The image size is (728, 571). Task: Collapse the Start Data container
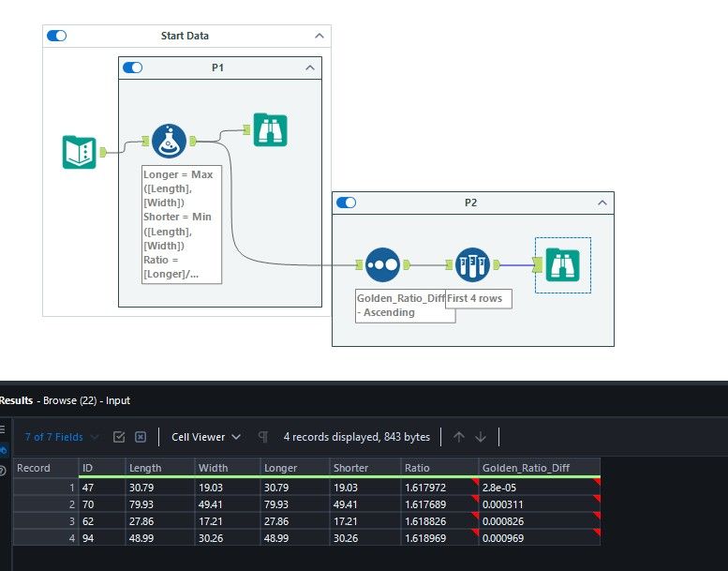click(x=319, y=36)
